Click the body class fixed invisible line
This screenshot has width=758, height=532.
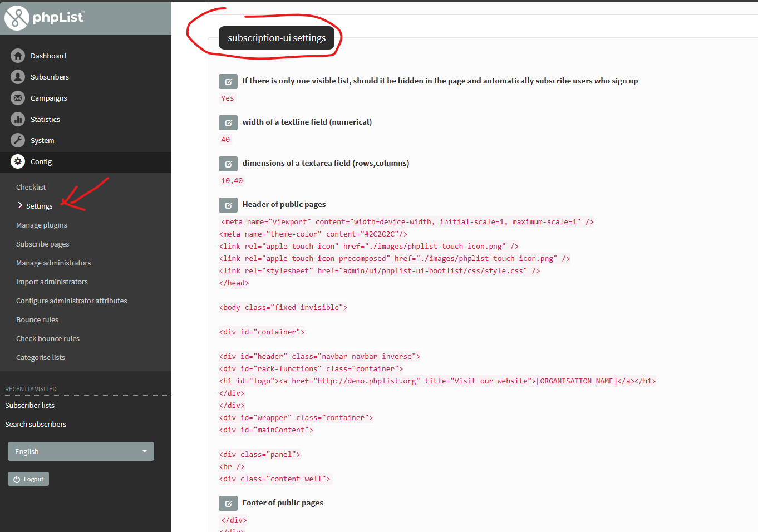pyautogui.click(x=283, y=308)
